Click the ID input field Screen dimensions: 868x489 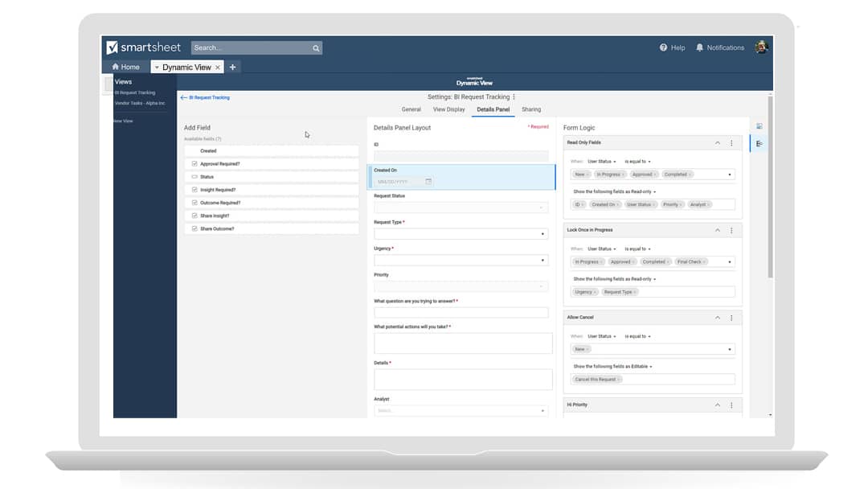click(x=461, y=155)
